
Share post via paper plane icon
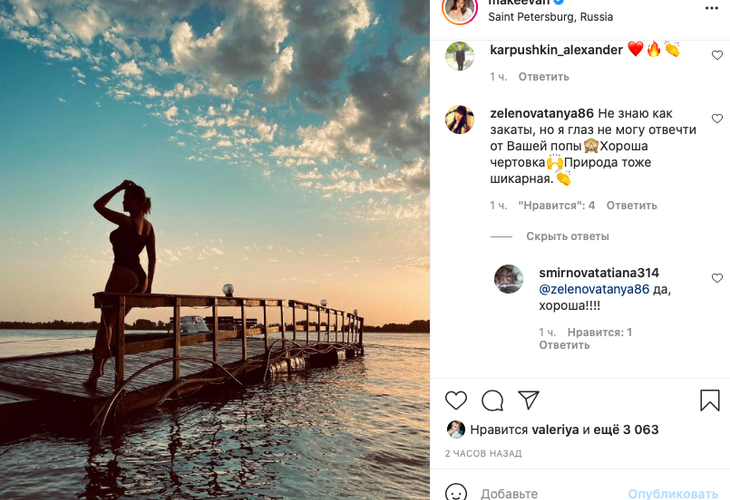tap(529, 400)
